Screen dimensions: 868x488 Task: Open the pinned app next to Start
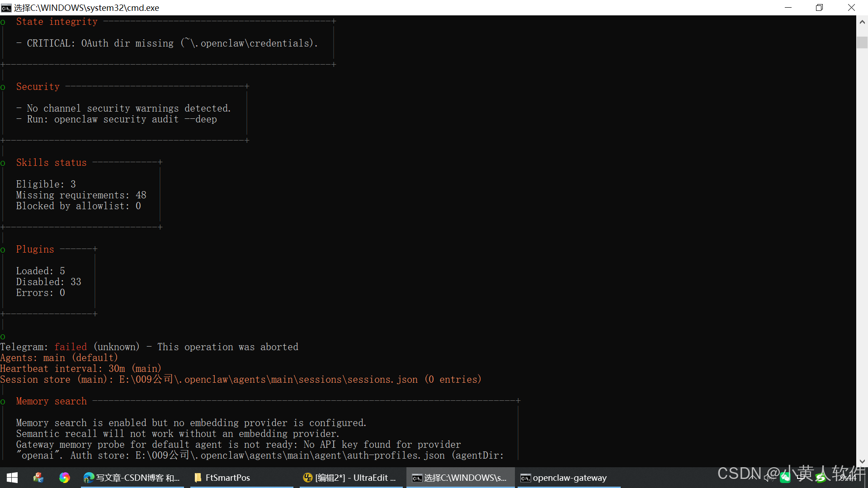click(38, 478)
